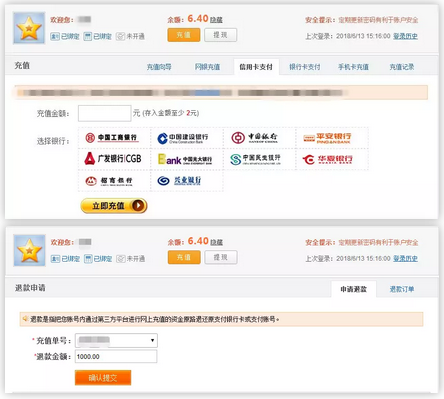444x399 pixels.
Task: Select the 中国建设银行 bank logo
Action: coord(183,138)
